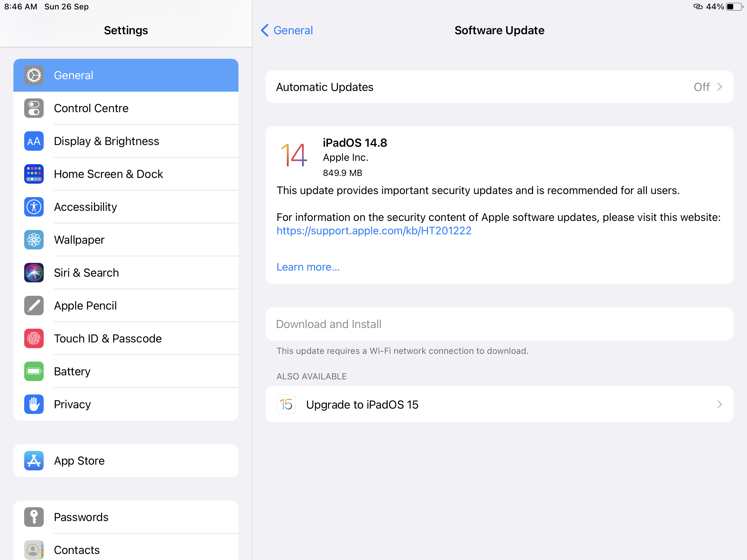Image resolution: width=747 pixels, height=560 pixels.
Task: Open the App Store icon
Action: click(34, 461)
